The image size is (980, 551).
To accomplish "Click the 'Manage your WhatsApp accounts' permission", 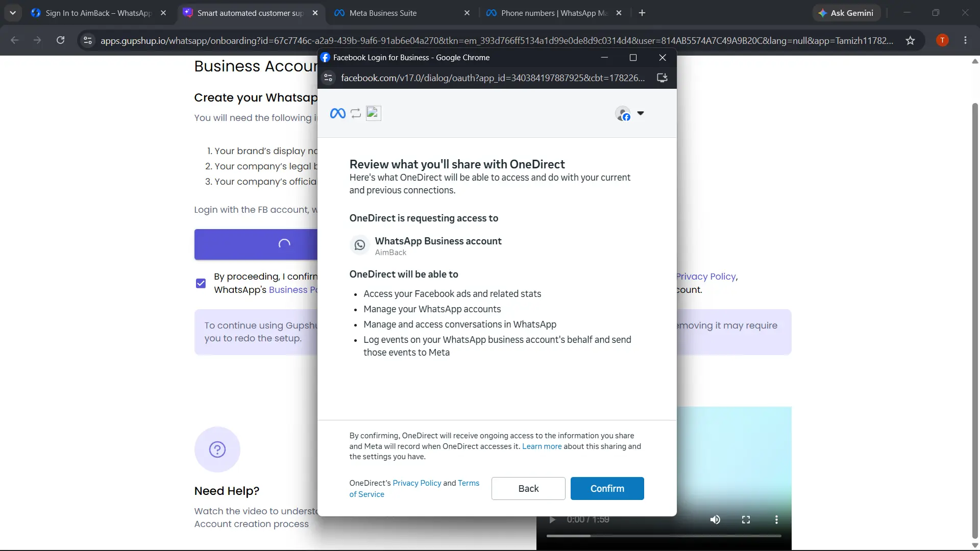I will click(432, 309).
